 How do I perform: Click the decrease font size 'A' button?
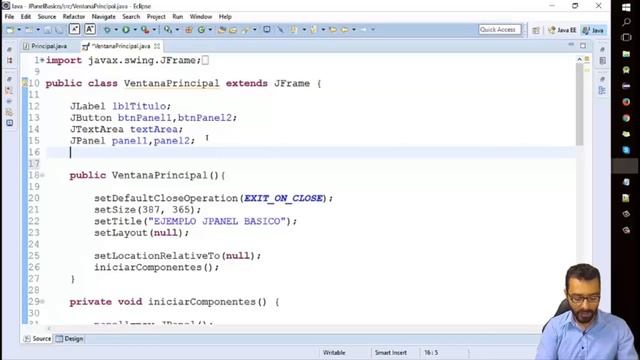coord(74,29)
